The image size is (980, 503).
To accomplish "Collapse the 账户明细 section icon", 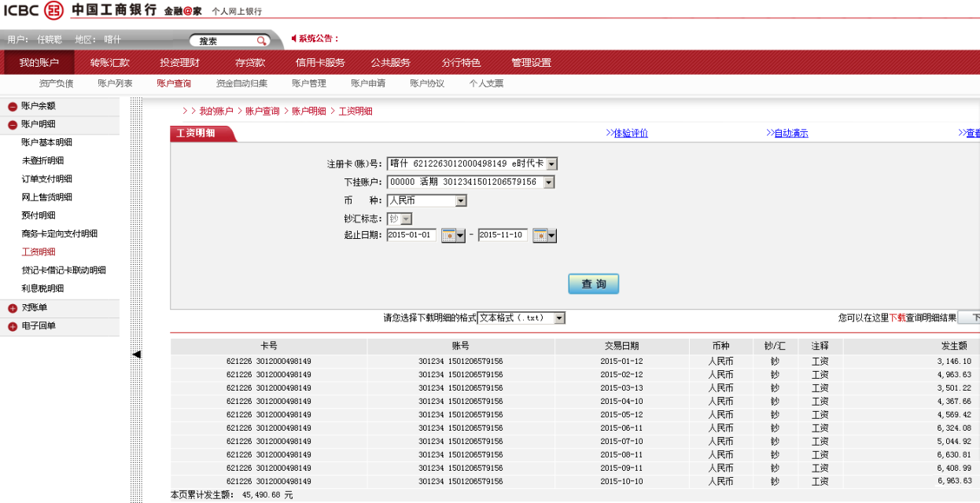I will 13,125.
